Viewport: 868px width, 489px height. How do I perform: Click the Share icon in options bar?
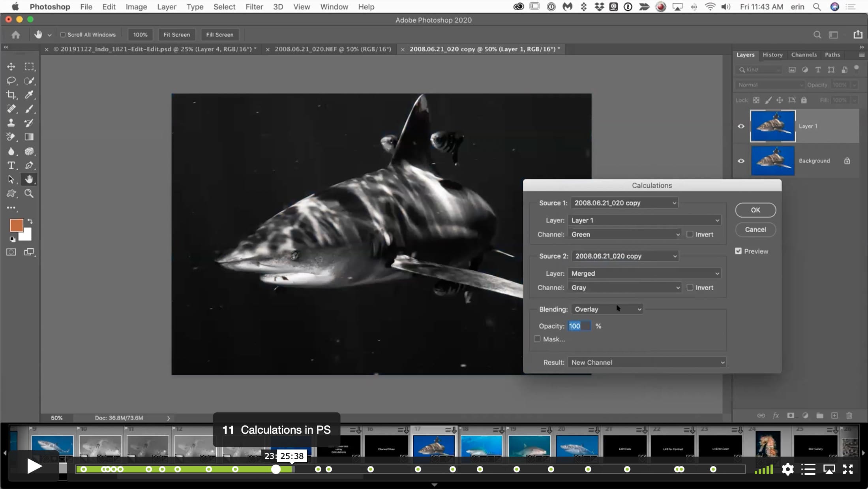coord(858,35)
